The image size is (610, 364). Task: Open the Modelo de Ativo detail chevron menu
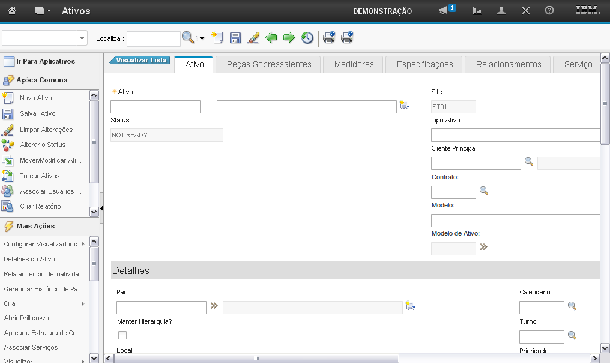click(x=483, y=247)
